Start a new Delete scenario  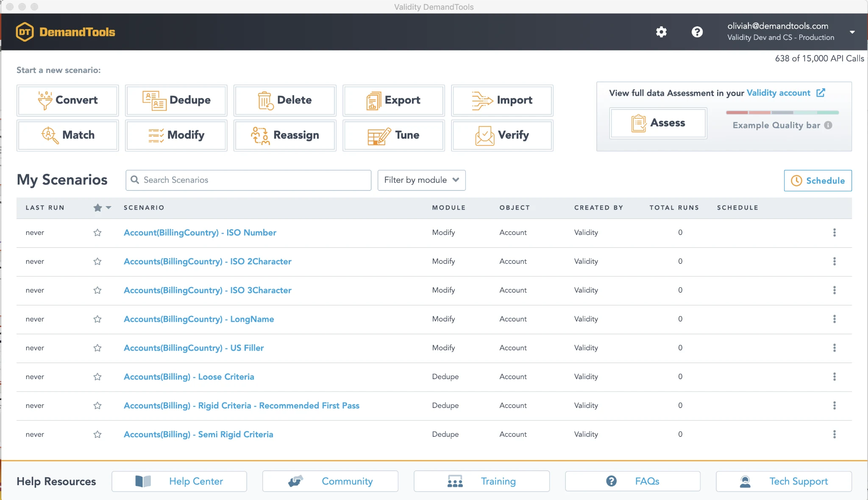click(x=285, y=100)
